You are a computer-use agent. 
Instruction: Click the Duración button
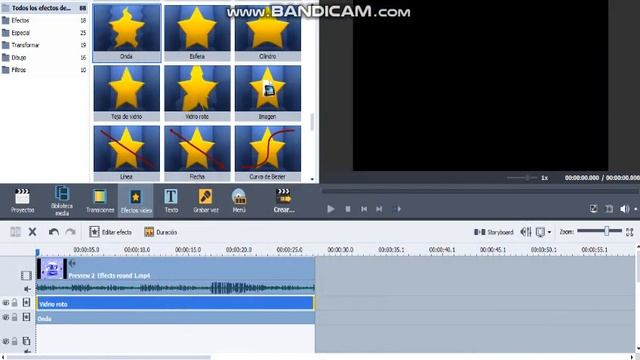(x=161, y=232)
